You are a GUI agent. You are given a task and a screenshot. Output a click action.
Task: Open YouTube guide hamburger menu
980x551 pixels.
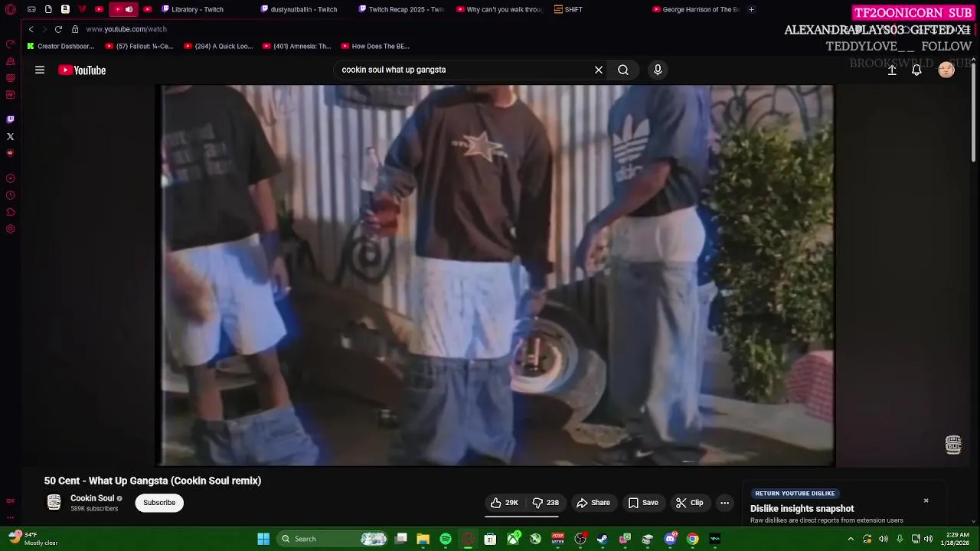coord(40,70)
